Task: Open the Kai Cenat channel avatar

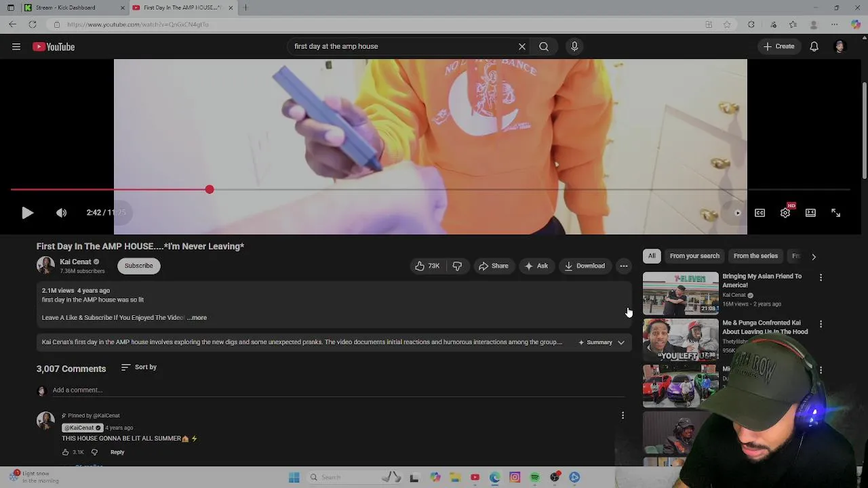Action: tap(45, 266)
